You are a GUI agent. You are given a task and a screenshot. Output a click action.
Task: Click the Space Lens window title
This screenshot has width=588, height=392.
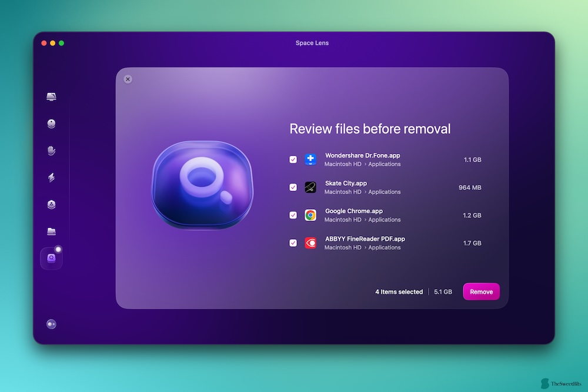312,43
